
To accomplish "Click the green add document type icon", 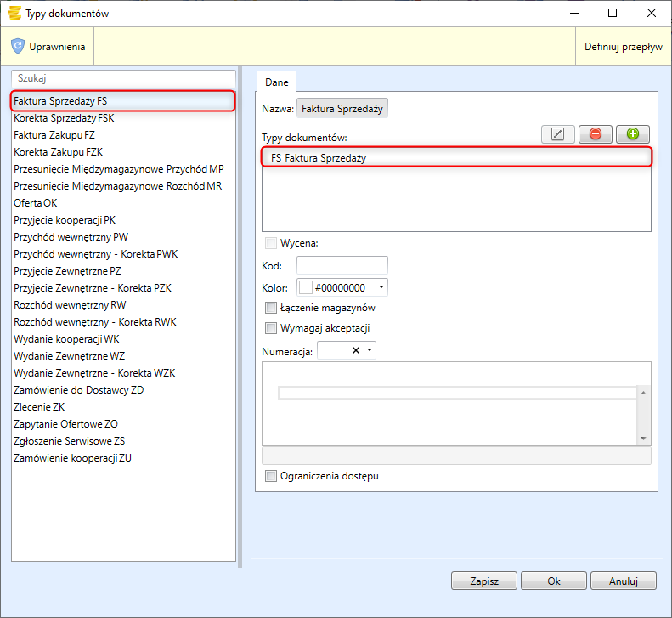I will tap(632, 134).
